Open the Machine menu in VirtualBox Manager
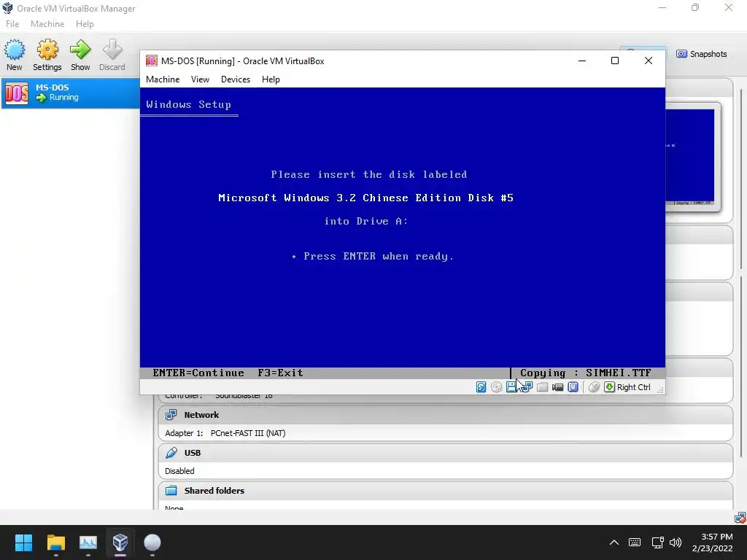The height and width of the screenshot is (560, 747). point(47,24)
